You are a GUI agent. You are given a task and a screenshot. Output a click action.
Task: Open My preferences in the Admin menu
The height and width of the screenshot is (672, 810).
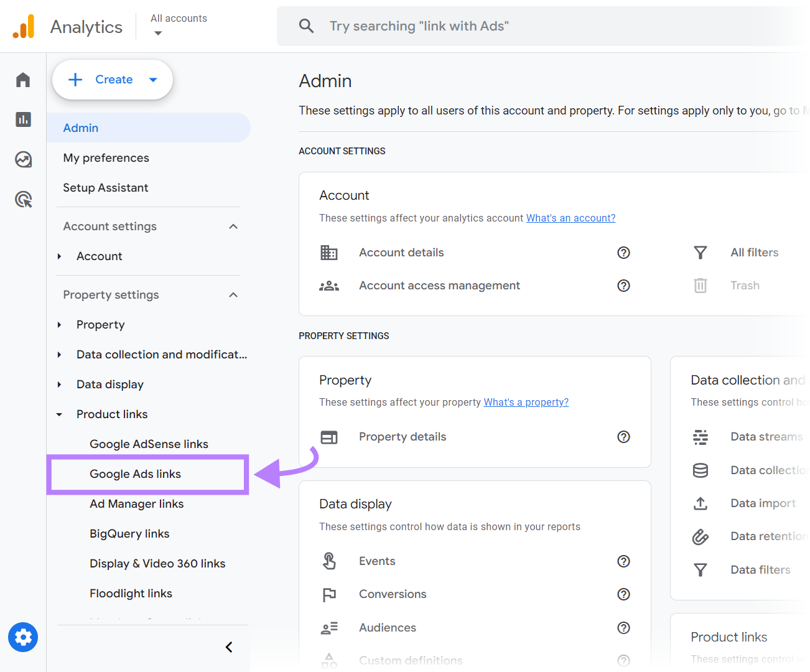pyautogui.click(x=106, y=157)
